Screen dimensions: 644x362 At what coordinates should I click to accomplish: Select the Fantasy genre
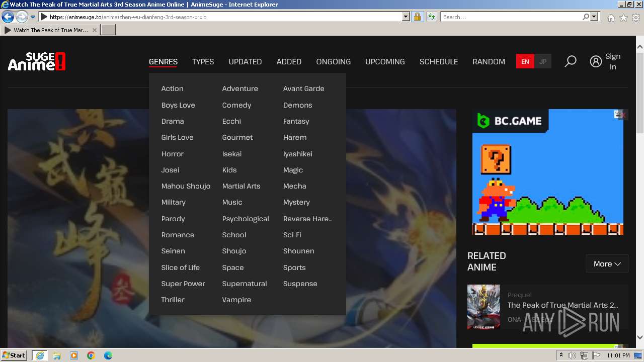pyautogui.click(x=296, y=121)
